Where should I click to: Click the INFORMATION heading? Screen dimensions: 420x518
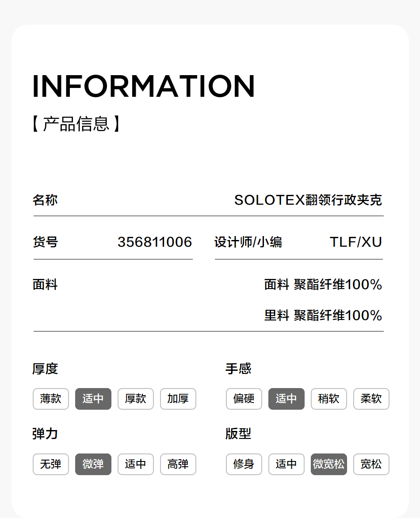tap(144, 86)
